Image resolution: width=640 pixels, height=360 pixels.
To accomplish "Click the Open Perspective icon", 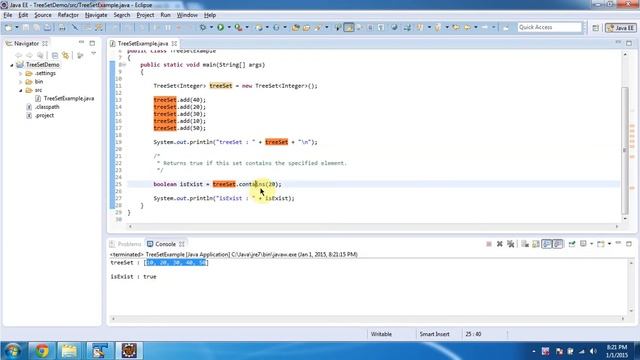I will [596, 28].
